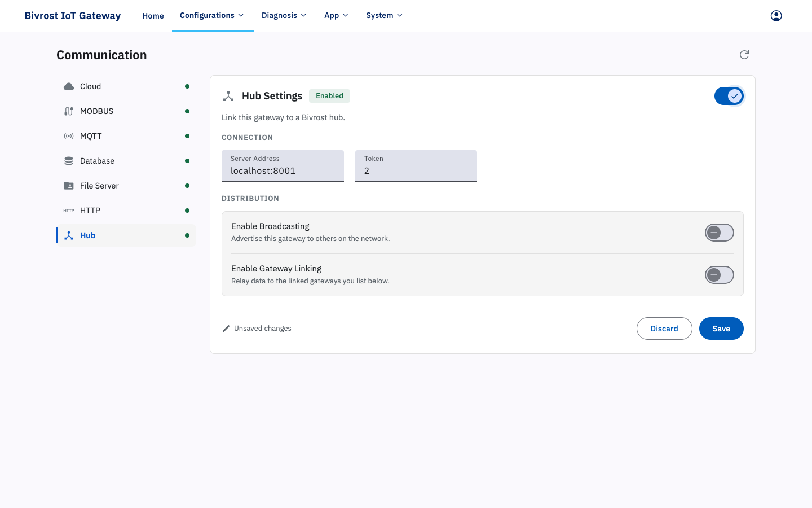Click the MODBUS sidebar icon
Image resolution: width=812 pixels, height=508 pixels.
click(x=69, y=111)
